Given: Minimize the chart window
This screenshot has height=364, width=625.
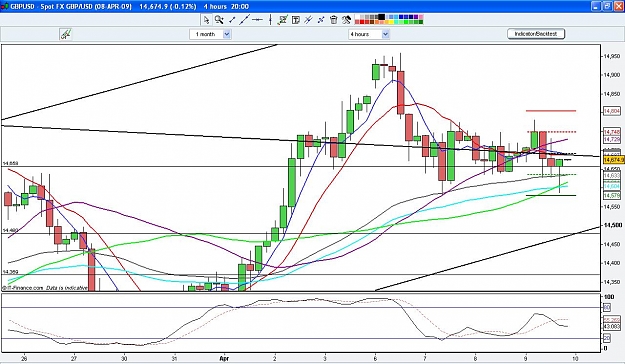Looking at the screenshot, I should click(x=596, y=6).
